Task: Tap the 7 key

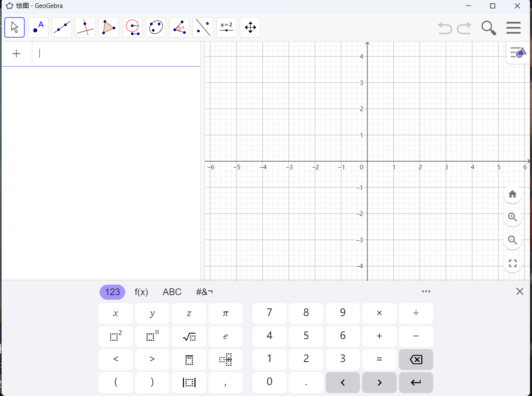Action: [270, 314]
